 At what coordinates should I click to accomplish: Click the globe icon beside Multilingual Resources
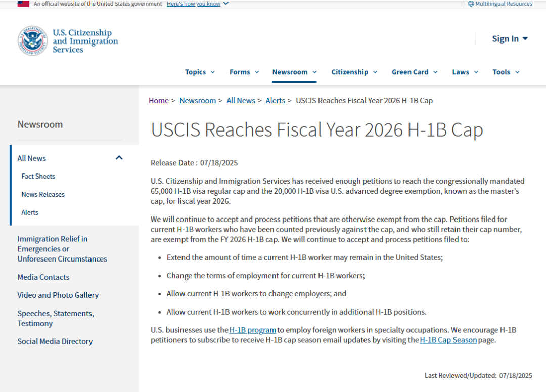click(x=471, y=4)
